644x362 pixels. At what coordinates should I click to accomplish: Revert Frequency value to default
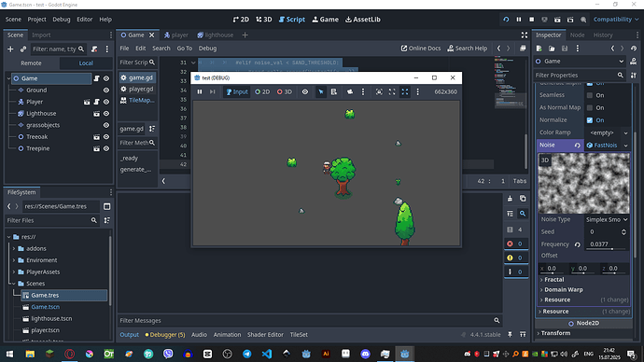point(577,244)
